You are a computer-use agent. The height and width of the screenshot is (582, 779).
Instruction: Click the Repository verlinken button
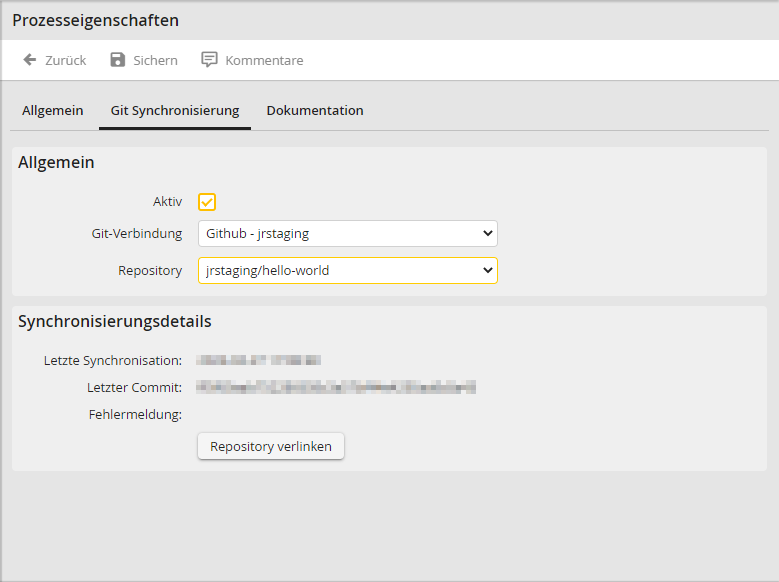pyautogui.click(x=271, y=446)
